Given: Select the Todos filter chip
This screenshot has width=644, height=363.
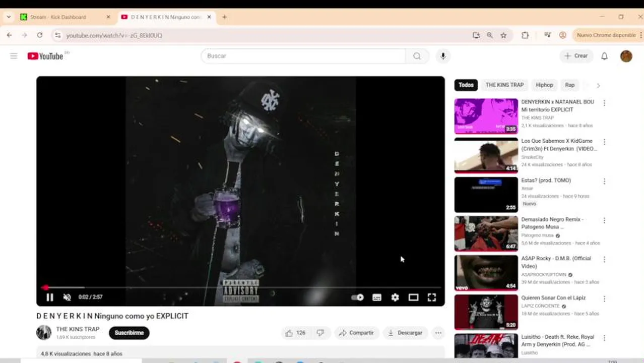Looking at the screenshot, I should point(466,85).
